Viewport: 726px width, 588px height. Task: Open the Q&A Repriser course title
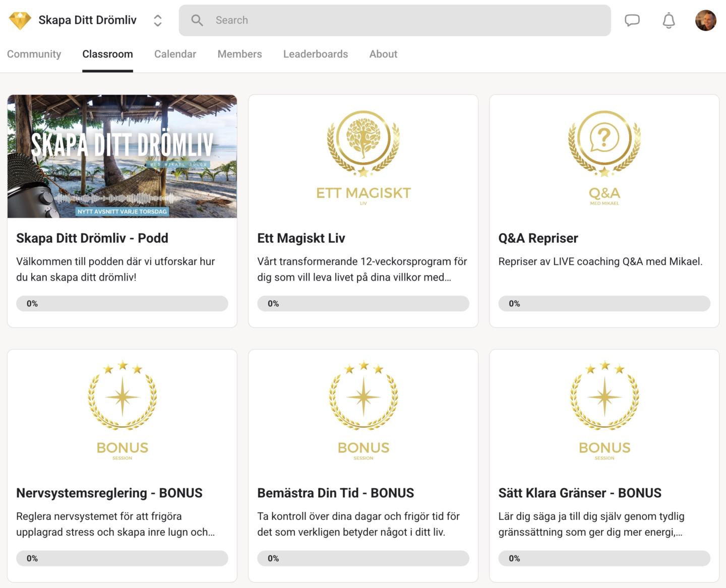(x=538, y=238)
